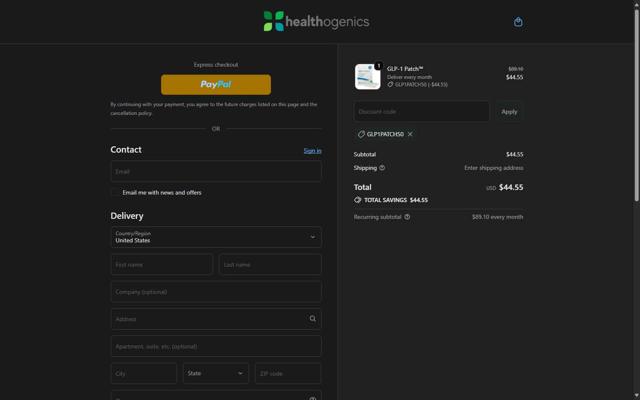Image resolution: width=640 pixels, height=400 pixels.
Task: Click the Enter shipping address text
Action: point(493,168)
